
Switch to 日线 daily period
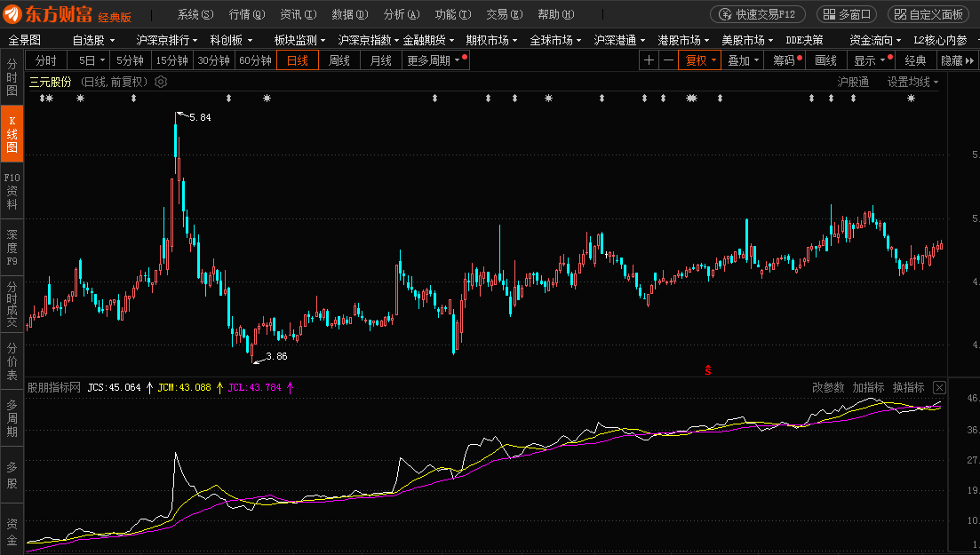pos(297,60)
